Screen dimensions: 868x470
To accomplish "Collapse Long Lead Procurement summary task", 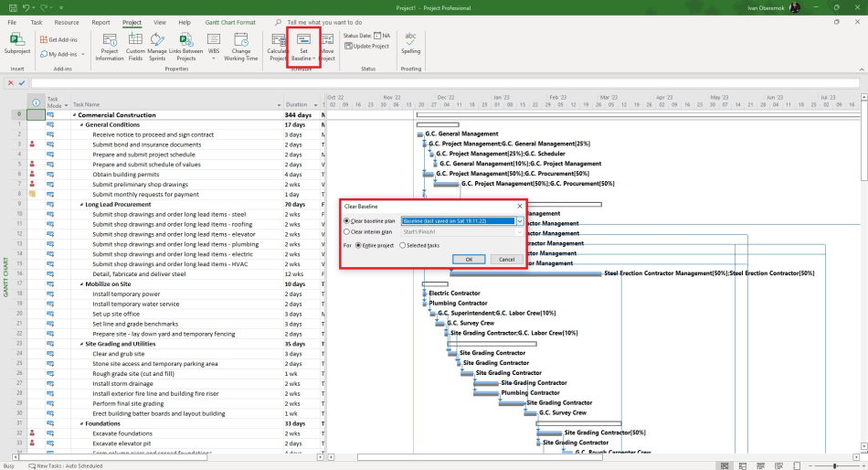I will coord(82,205).
